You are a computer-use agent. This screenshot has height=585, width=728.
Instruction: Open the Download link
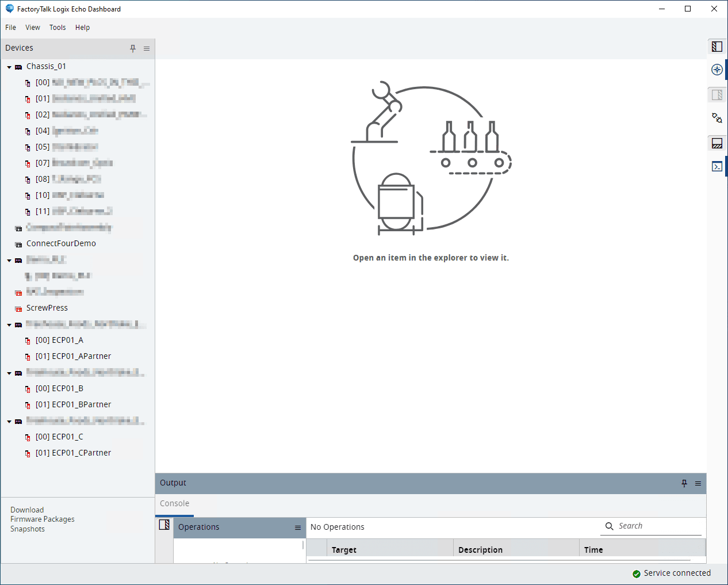tap(27, 510)
